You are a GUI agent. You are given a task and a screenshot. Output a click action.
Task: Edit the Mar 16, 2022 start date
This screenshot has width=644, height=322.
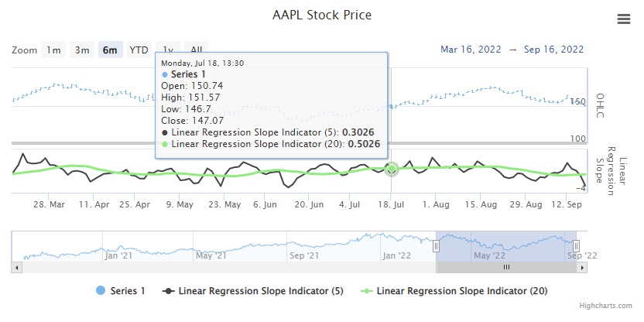(x=471, y=50)
